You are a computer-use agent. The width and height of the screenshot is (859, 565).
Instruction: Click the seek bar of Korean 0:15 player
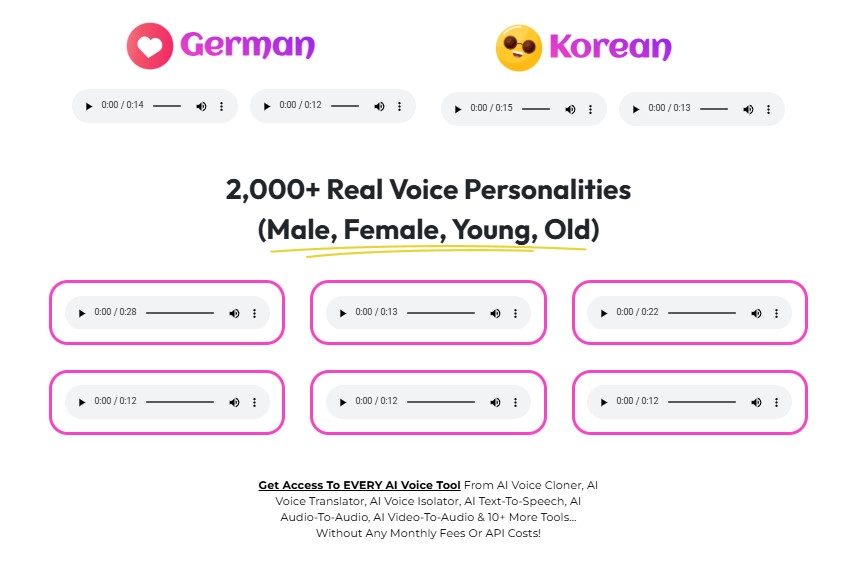pyautogui.click(x=536, y=109)
